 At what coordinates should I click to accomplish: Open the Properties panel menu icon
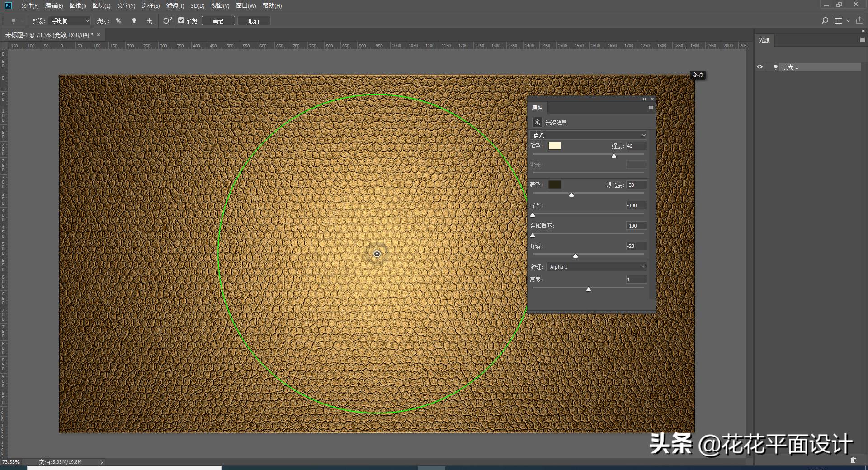[651, 108]
